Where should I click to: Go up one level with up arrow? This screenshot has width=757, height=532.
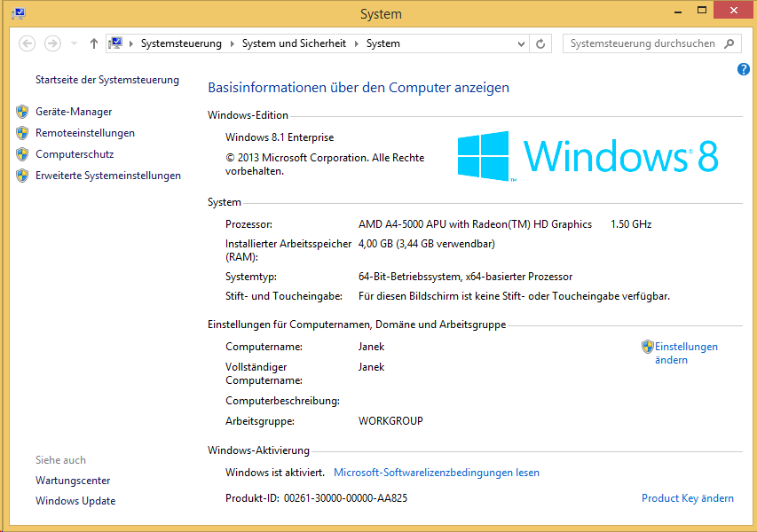(94, 43)
